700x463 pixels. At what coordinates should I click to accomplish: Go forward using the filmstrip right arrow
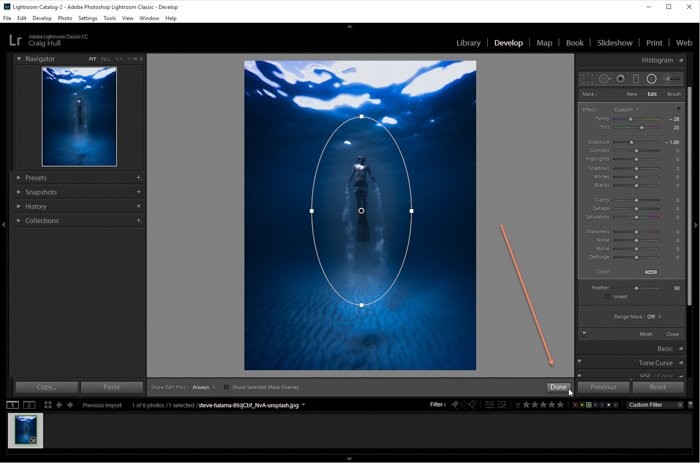pyautogui.click(x=70, y=405)
